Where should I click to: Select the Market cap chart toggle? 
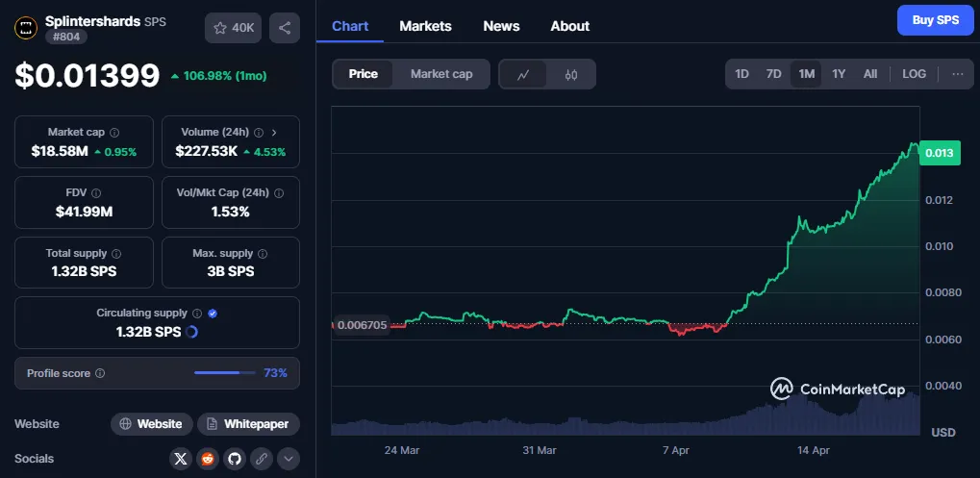441,74
